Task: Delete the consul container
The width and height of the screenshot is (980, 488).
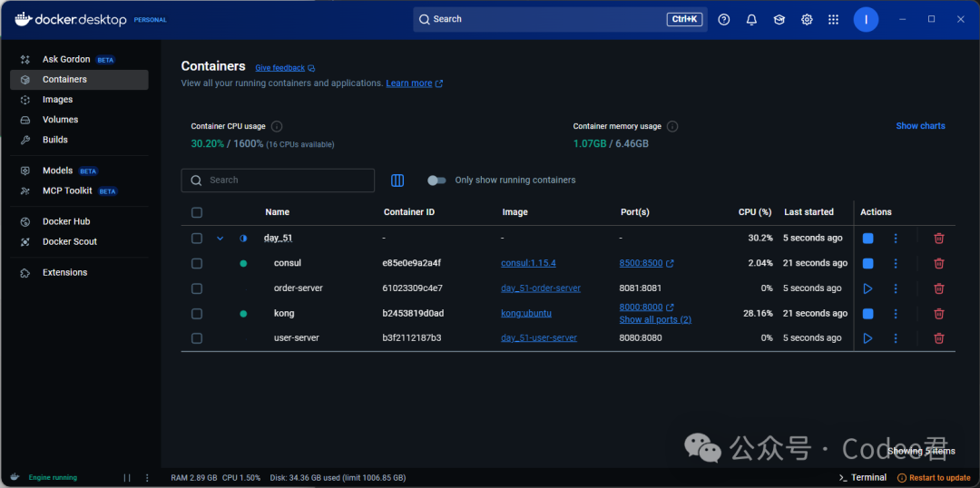Action: 939,263
